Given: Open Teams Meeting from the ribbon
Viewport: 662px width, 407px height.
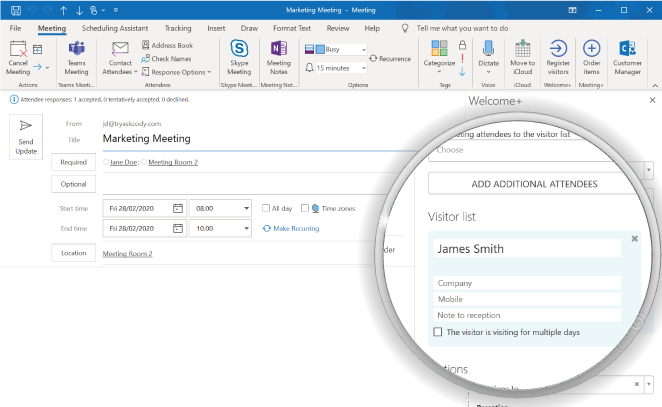Looking at the screenshot, I should click(76, 58).
